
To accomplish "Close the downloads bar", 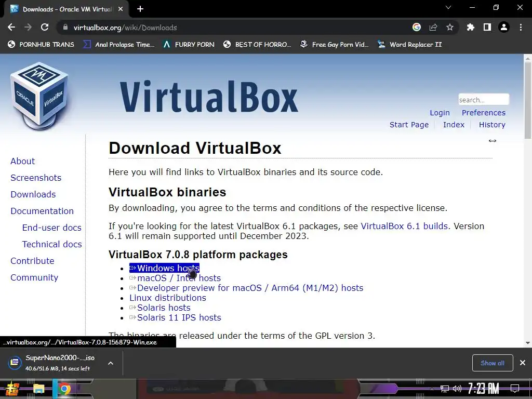I will click(523, 363).
